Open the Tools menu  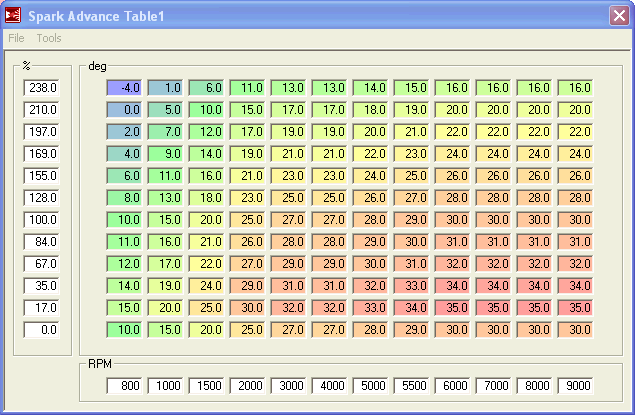(49, 38)
